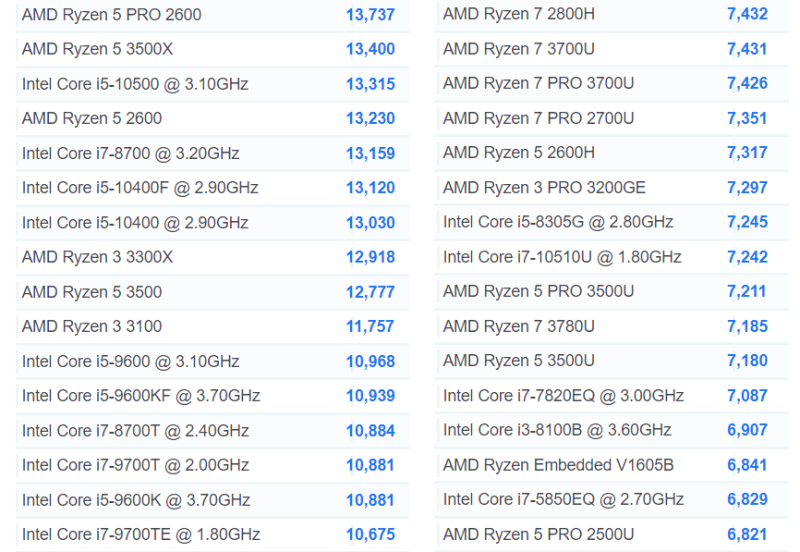800x552 pixels.
Task: Click the score 7,242
Action: point(747,257)
